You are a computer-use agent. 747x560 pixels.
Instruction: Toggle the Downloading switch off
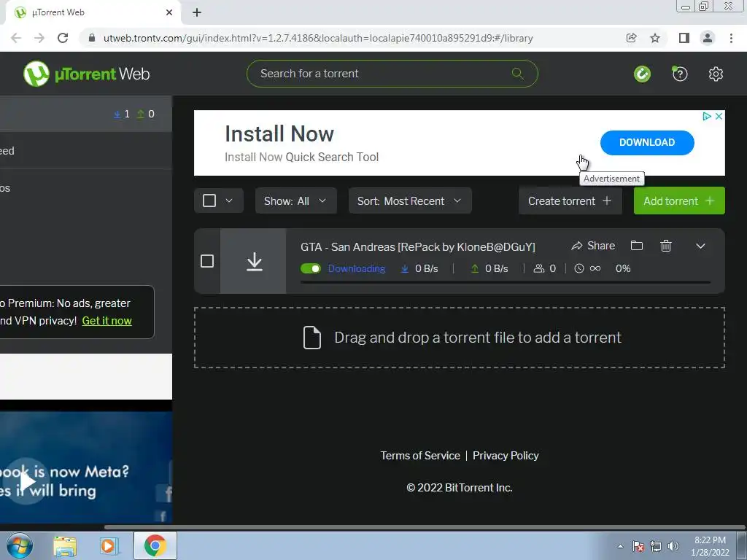pyautogui.click(x=311, y=268)
